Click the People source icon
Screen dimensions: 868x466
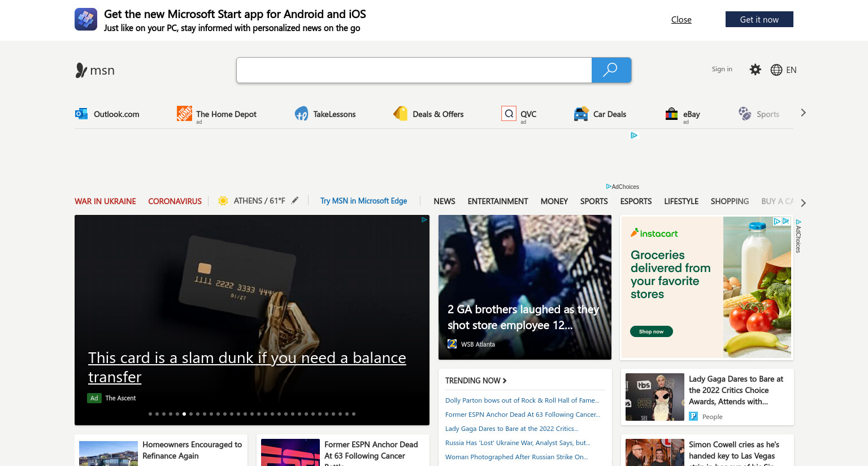(x=693, y=416)
